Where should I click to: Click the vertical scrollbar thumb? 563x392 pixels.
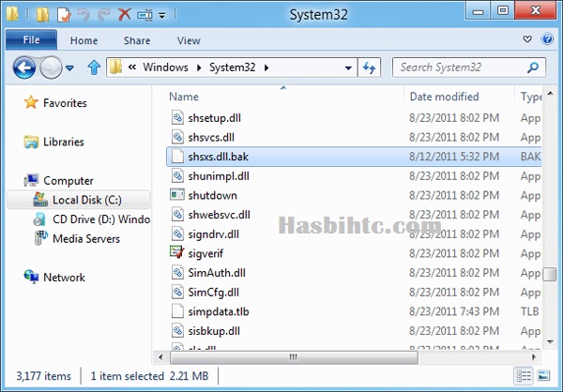(x=550, y=274)
